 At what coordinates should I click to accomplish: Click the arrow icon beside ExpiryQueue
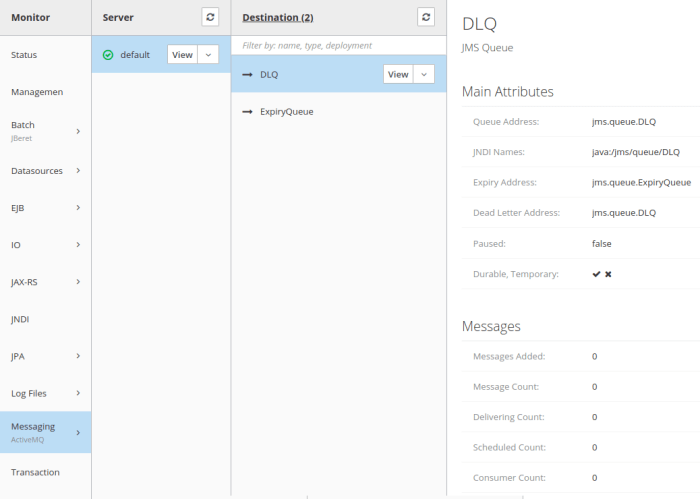click(x=247, y=112)
